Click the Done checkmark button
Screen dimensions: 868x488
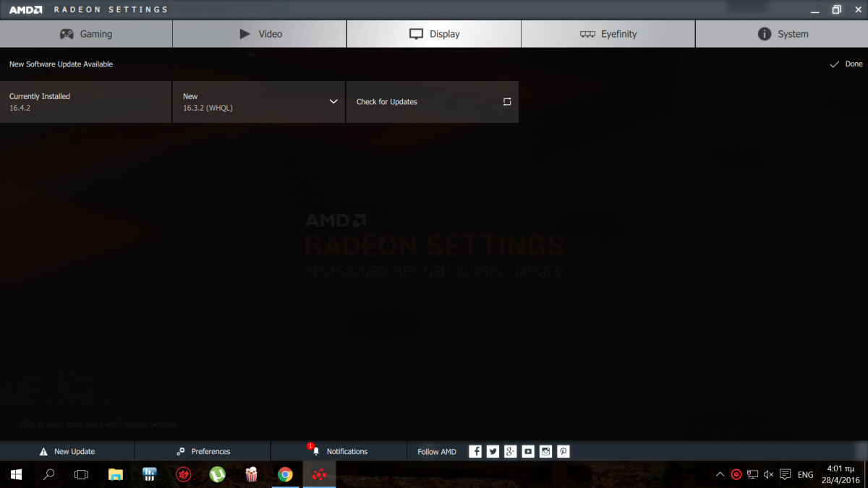[846, 64]
